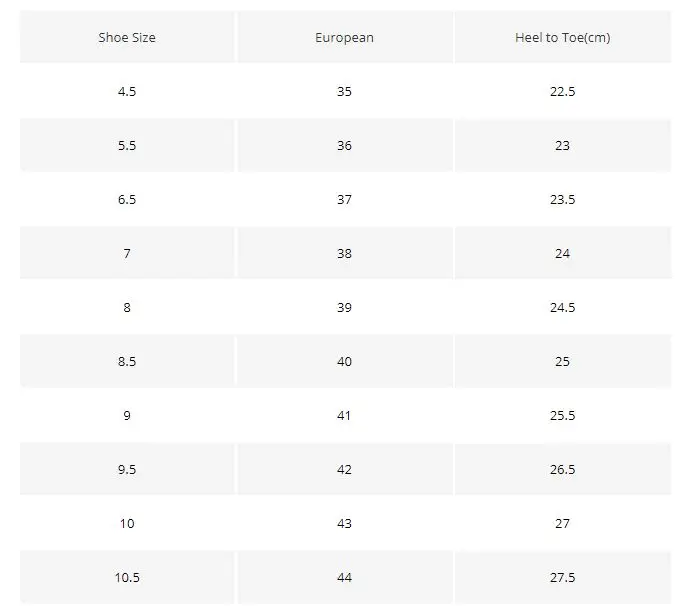Click shoe size 10.5 cell
The height and width of the screenshot is (606, 680).
point(127,577)
